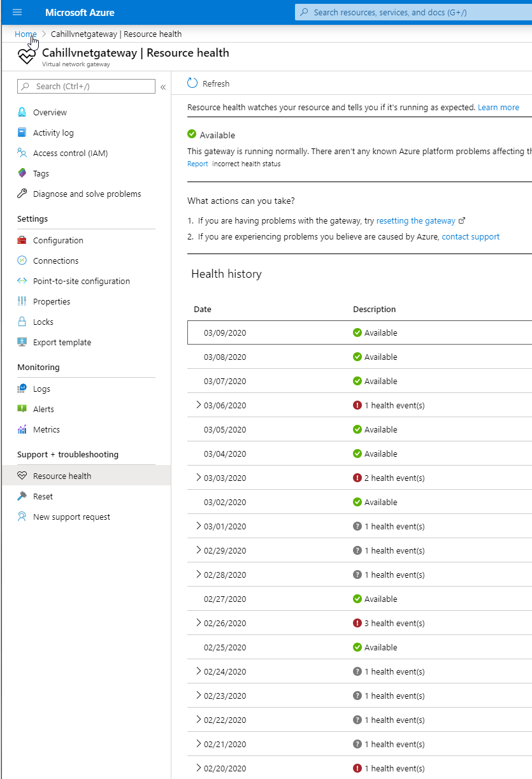Click the Report link under status

pos(198,164)
